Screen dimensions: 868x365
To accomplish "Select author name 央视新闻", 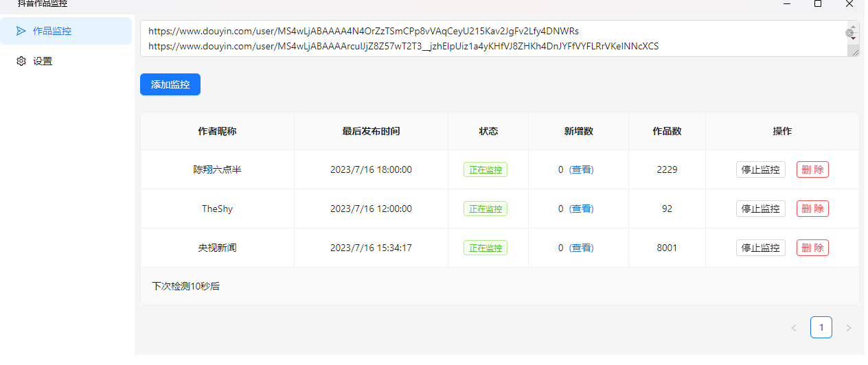I will tap(218, 248).
